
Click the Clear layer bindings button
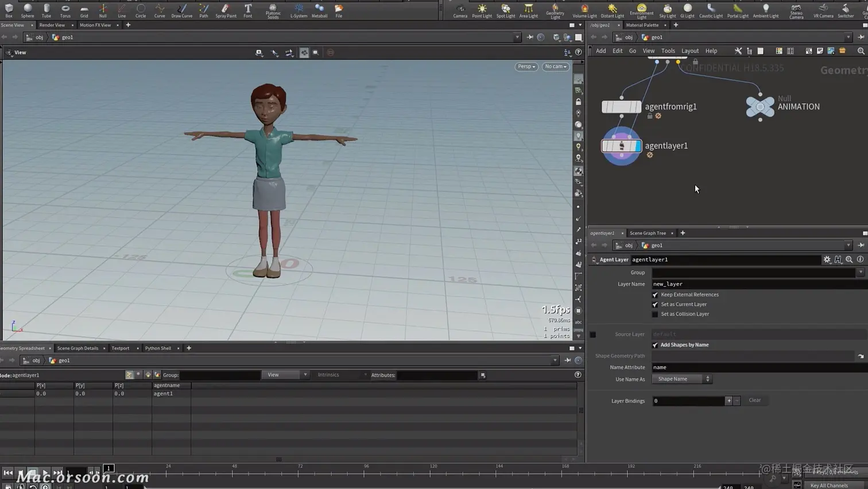(x=754, y=401)
